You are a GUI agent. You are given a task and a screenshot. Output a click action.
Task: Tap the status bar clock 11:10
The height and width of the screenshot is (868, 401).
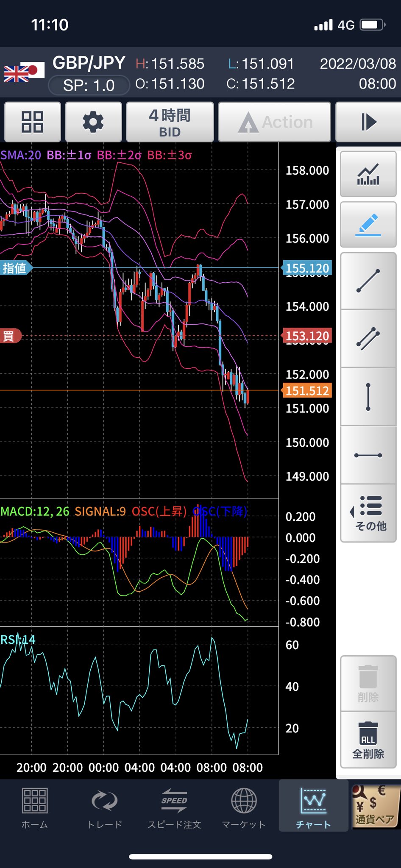coord(50,25)
